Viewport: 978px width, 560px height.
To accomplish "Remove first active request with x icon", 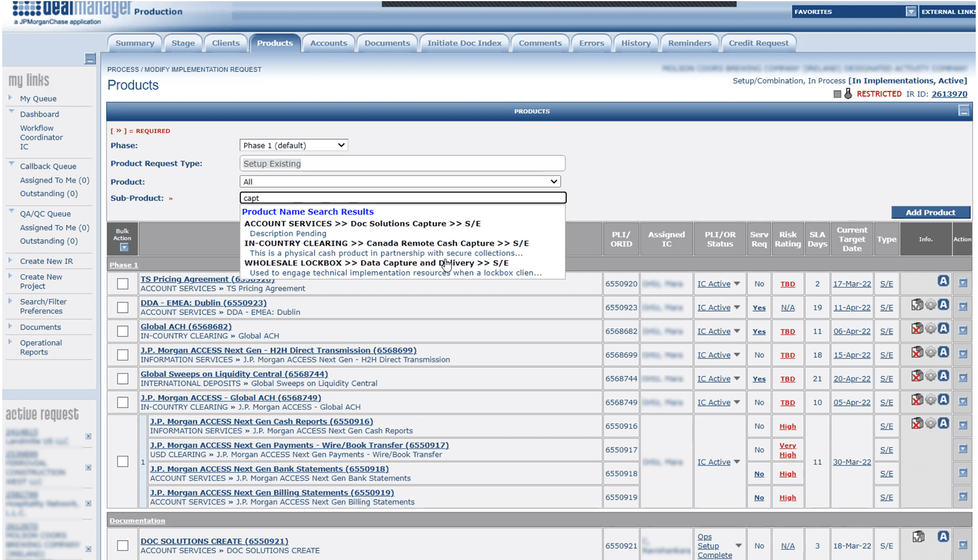I will click(89, 436).
